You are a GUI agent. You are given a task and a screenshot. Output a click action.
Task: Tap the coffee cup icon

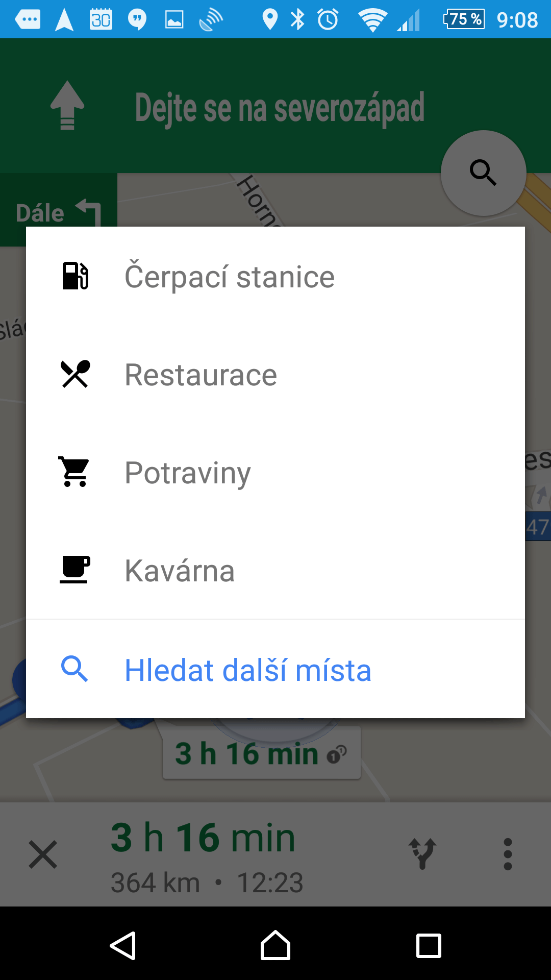point(75,570)
